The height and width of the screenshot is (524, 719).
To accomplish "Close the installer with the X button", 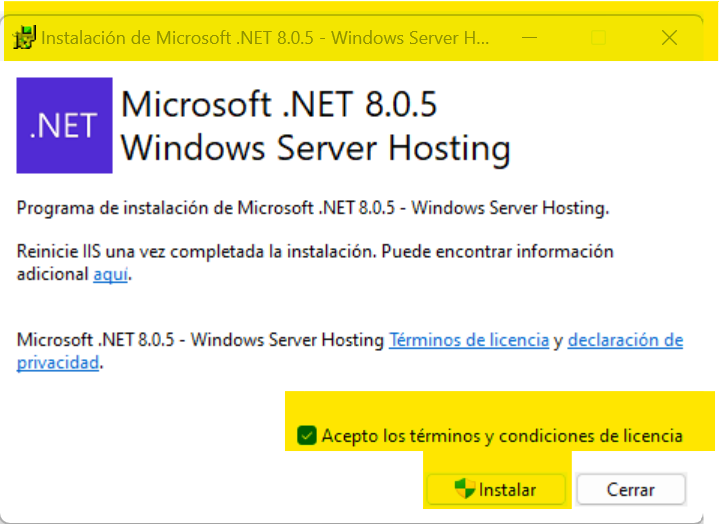I will click(x=669, y=38).
